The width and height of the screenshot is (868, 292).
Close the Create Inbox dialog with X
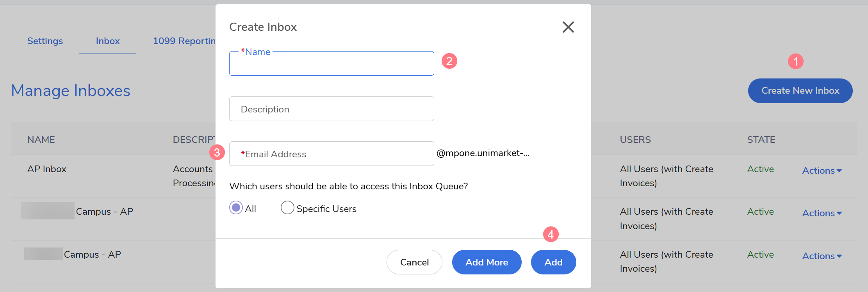click(x=568, y=27)
